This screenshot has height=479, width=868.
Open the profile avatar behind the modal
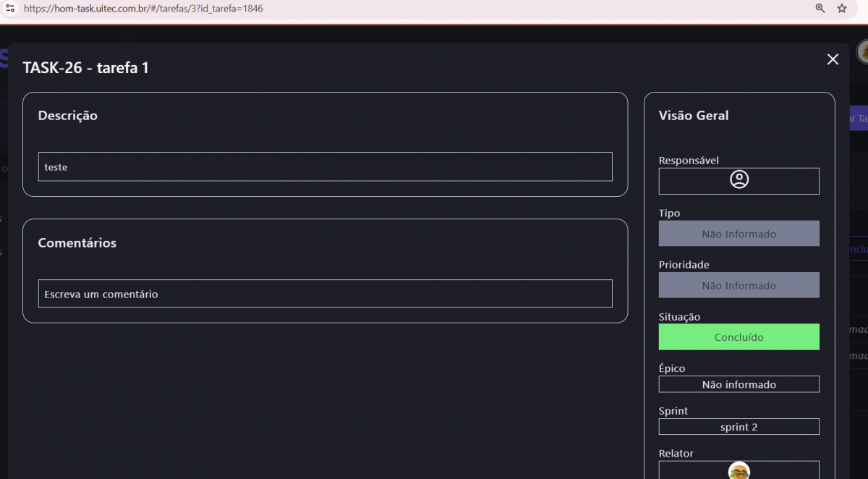(x=863, y=51)
